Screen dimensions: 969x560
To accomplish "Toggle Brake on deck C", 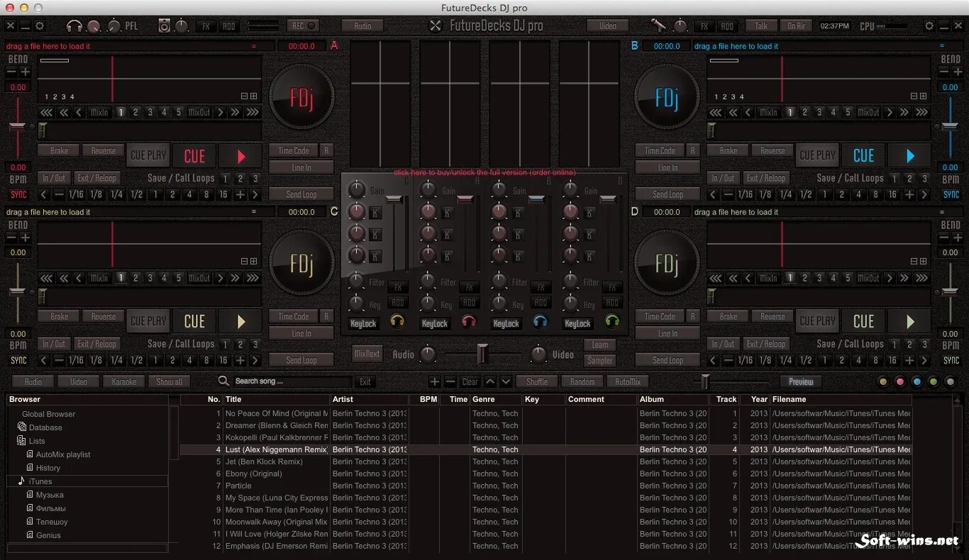I will coord(59,316).
